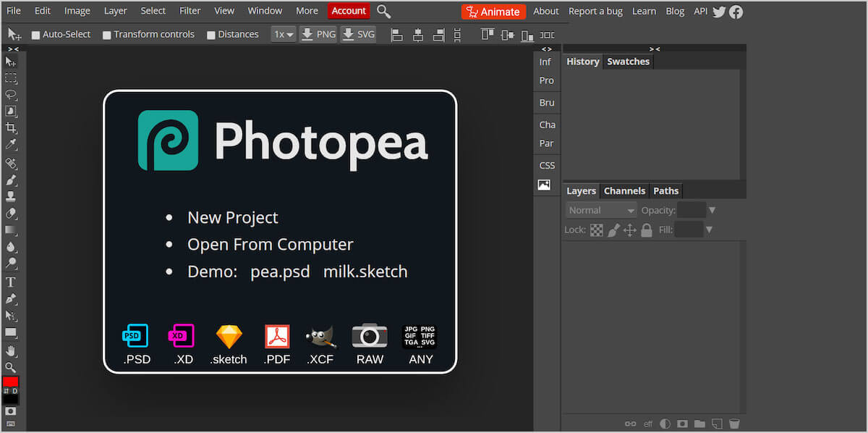The image size is (868, 433).
Task: Open the 1x scale dropdown
Action: pos(284,34)
